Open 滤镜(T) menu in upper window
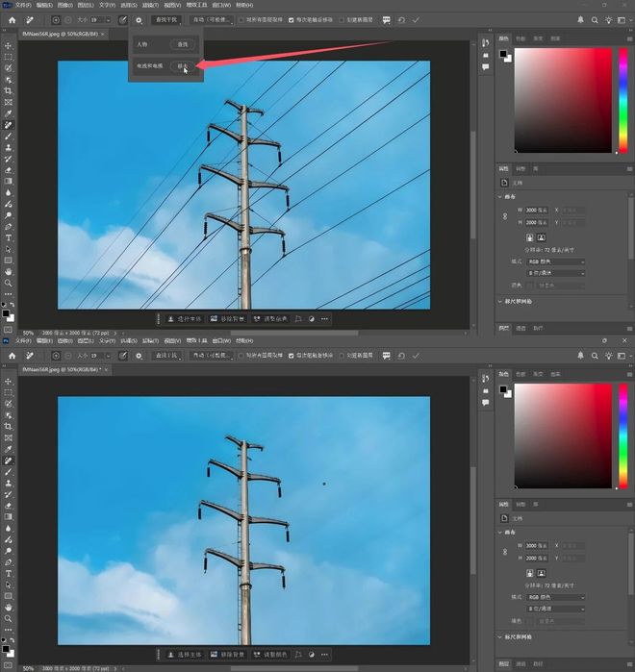635x672 pixels. click(x=150, y=5)
